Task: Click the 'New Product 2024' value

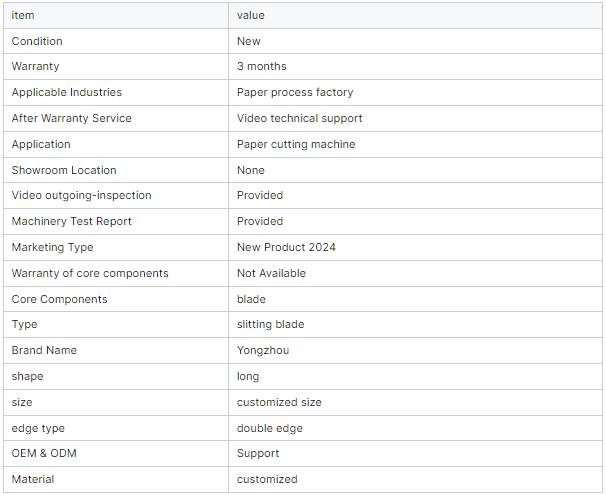Action: point(285,248)
